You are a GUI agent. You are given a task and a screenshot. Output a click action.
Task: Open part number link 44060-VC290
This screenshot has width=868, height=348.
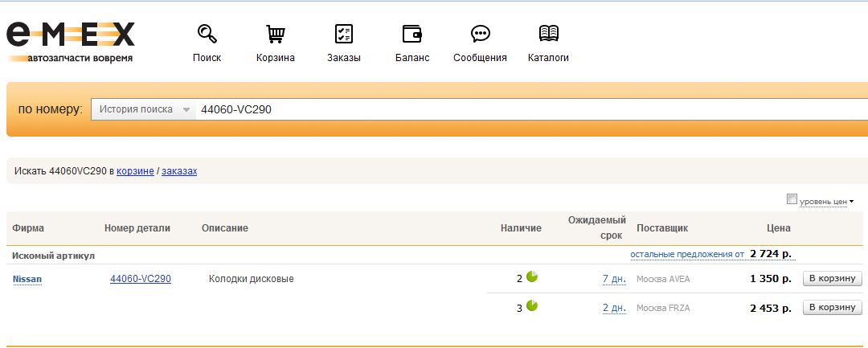click(141, 279)
